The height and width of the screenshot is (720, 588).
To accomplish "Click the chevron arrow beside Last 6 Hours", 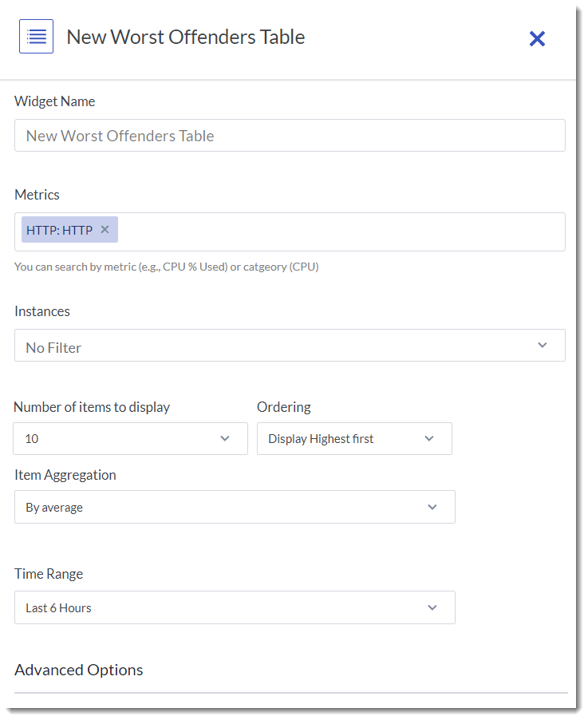I will [432, 607].
